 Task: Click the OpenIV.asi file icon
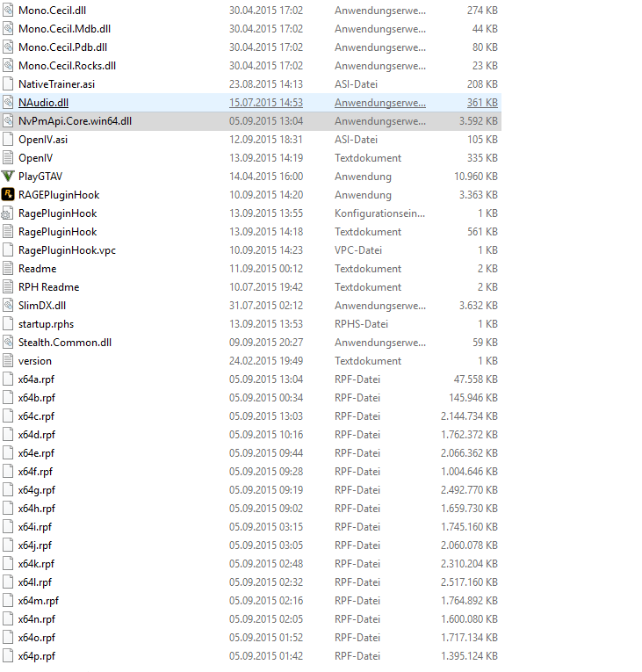tap(8, 140)
